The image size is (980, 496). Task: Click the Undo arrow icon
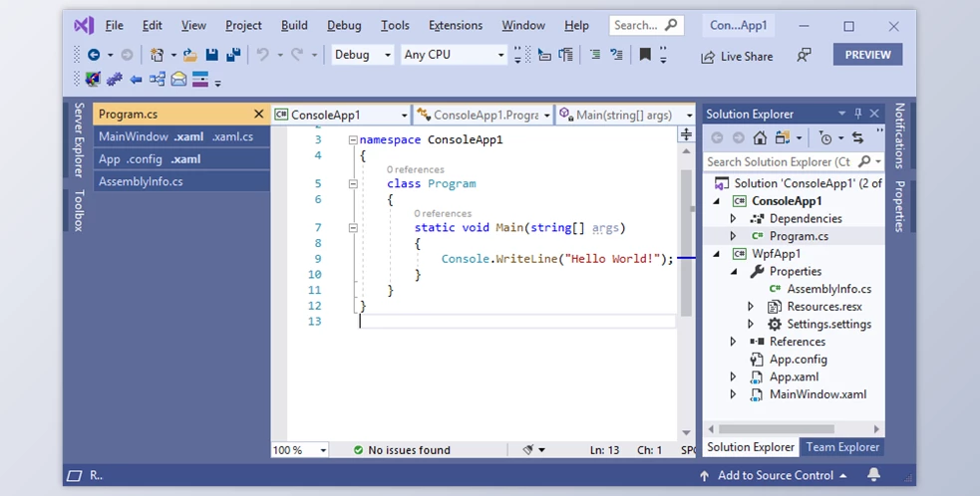click(x=263, y=55)
